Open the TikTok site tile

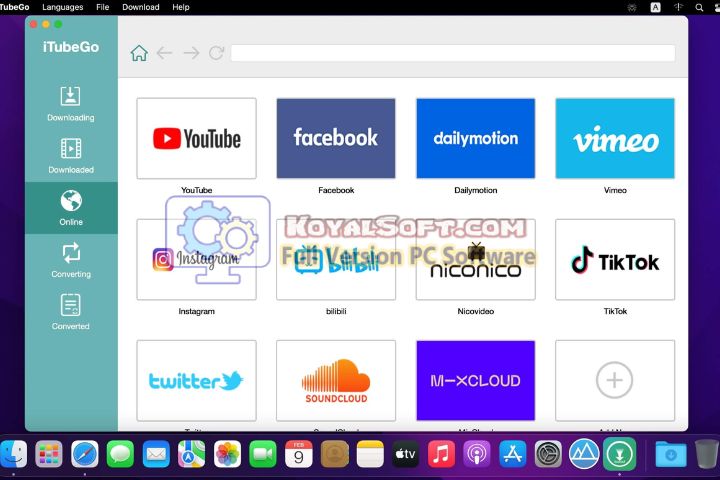(x=615, y=260)
